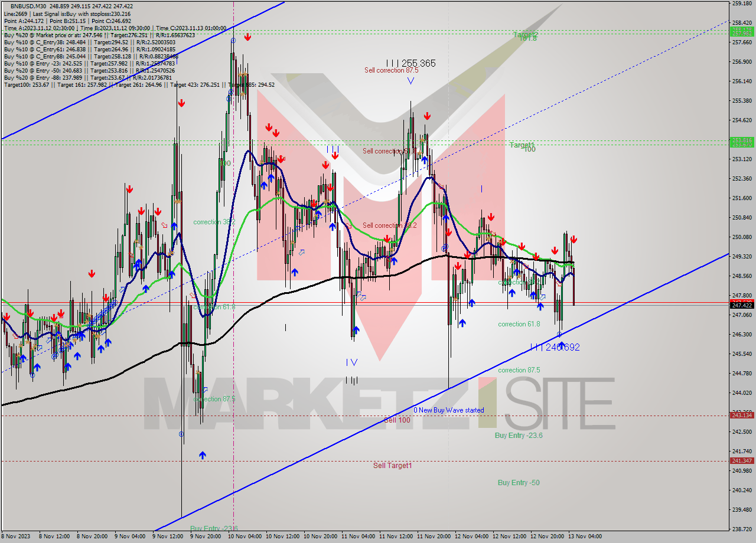Click the 'Sell correction 87.5' chart label
Viewport: 756px width, 543px height.
[x=390, y=70]
